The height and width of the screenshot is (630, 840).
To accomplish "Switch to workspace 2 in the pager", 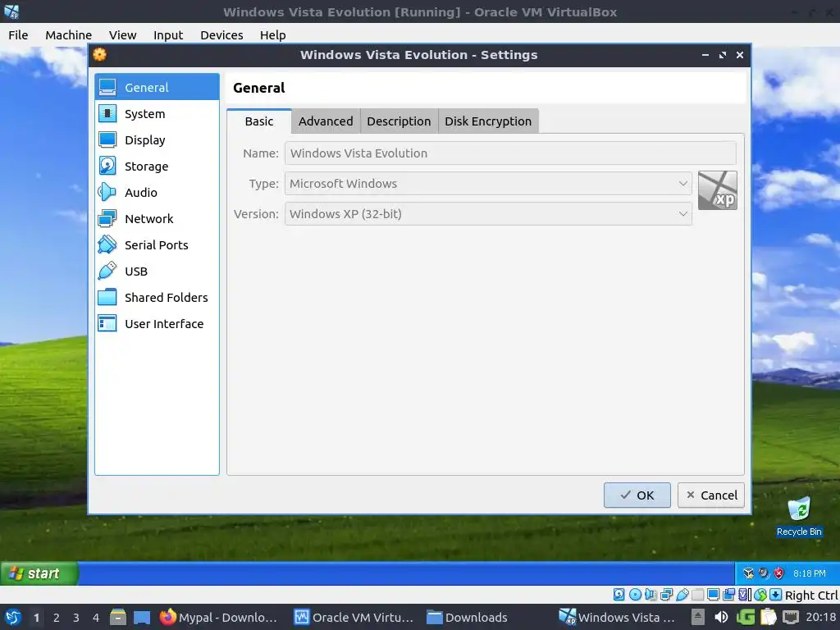I will coord(57,617).
